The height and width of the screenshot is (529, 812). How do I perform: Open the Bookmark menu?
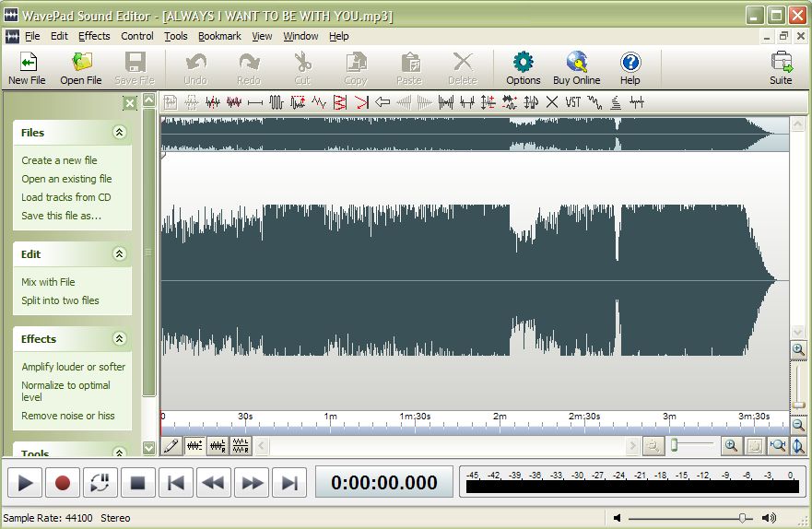point(219,36)
